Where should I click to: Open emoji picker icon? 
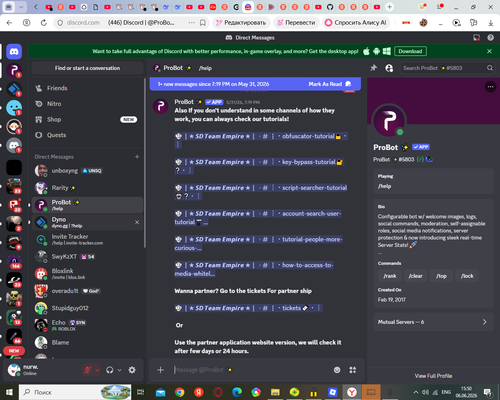click(337, 370)
